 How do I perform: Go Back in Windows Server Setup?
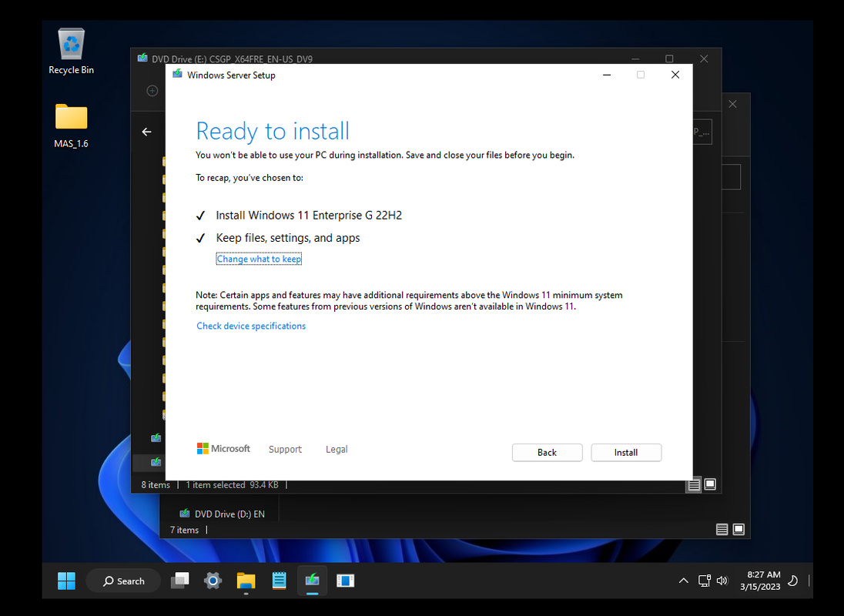coord(547,453)
